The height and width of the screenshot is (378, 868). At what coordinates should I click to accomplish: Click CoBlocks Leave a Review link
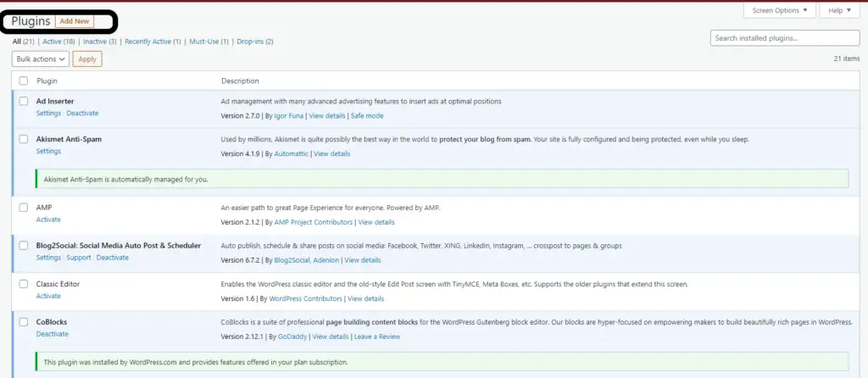point(377,336)
